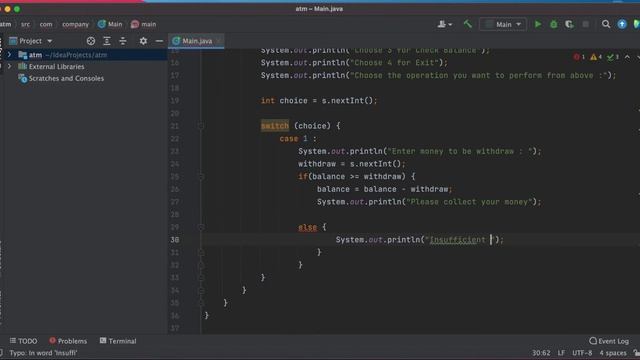The height and width of the screenshot is (360, 640).
Task: Click the com breadcrumb
Action: [46, 24]
